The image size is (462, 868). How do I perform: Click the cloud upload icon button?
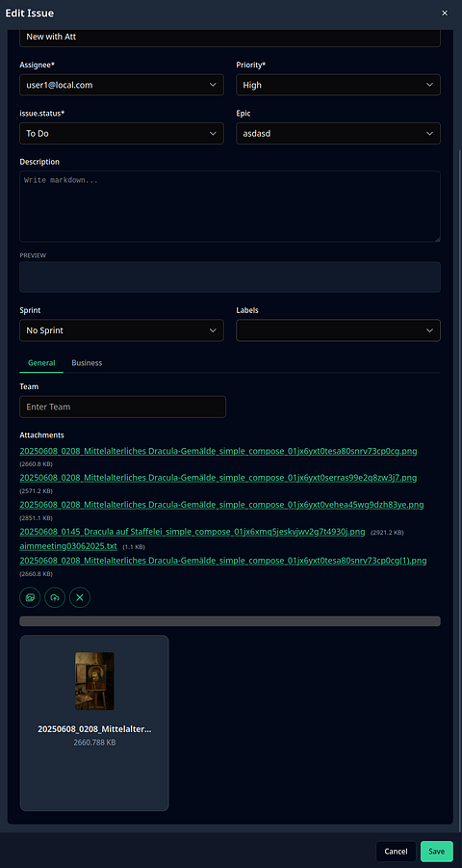click(x=55, y=597)
